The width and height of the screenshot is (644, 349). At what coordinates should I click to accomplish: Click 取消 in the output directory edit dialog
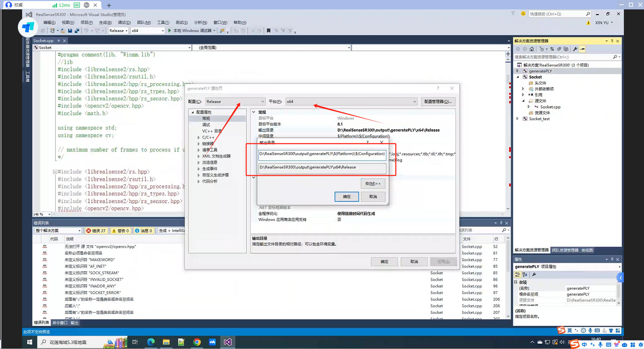[x=373, y=197]
